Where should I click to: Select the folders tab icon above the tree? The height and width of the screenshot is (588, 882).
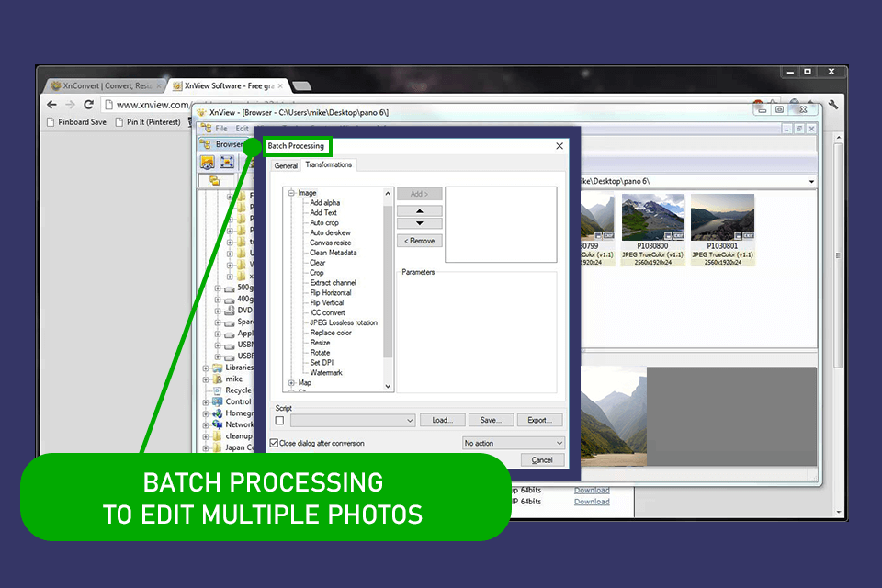[x=214, y=181]
